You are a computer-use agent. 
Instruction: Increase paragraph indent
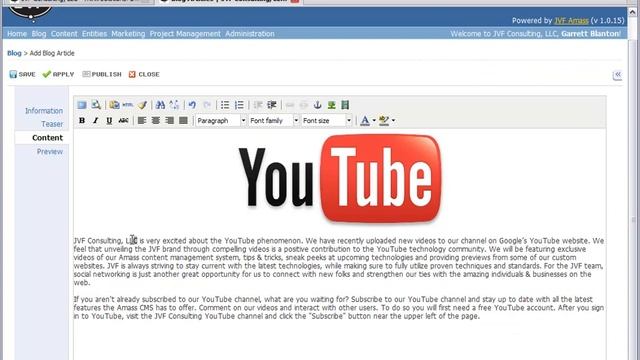(272, 105)
